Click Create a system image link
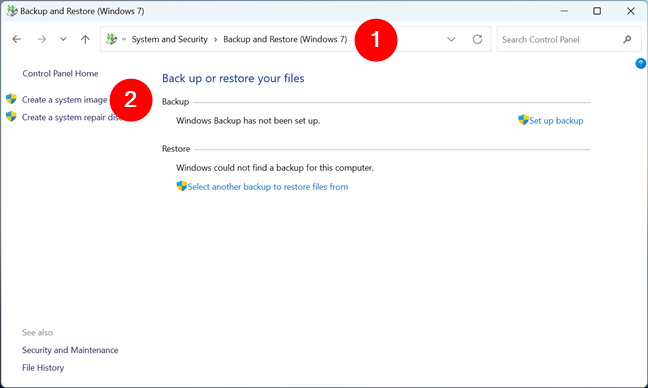 tap(64, 100)
